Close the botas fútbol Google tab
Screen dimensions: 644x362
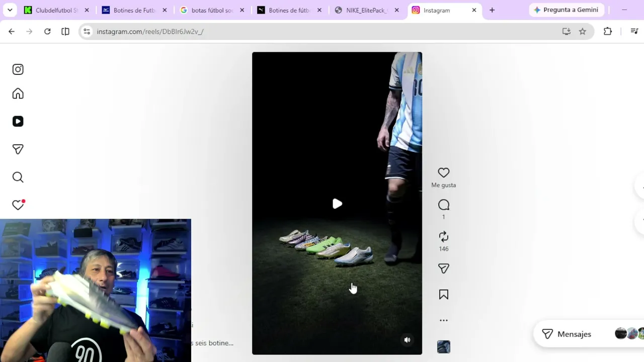tap(242, 10)
